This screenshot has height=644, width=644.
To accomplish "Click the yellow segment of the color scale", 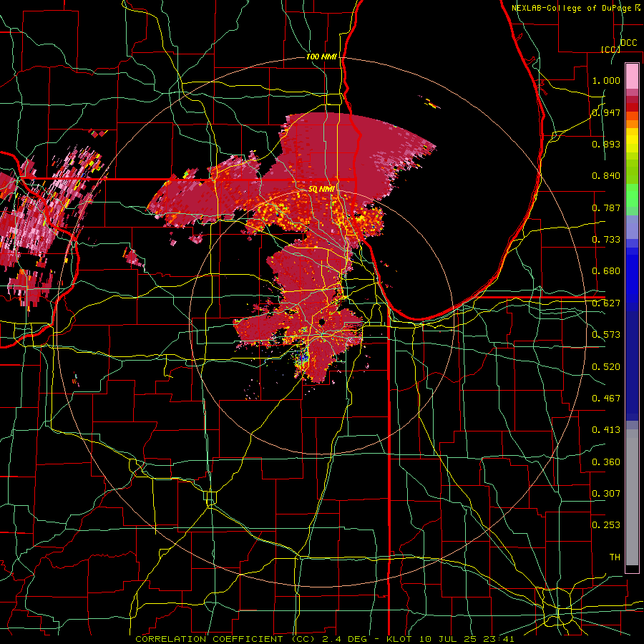I will [632, 140].
